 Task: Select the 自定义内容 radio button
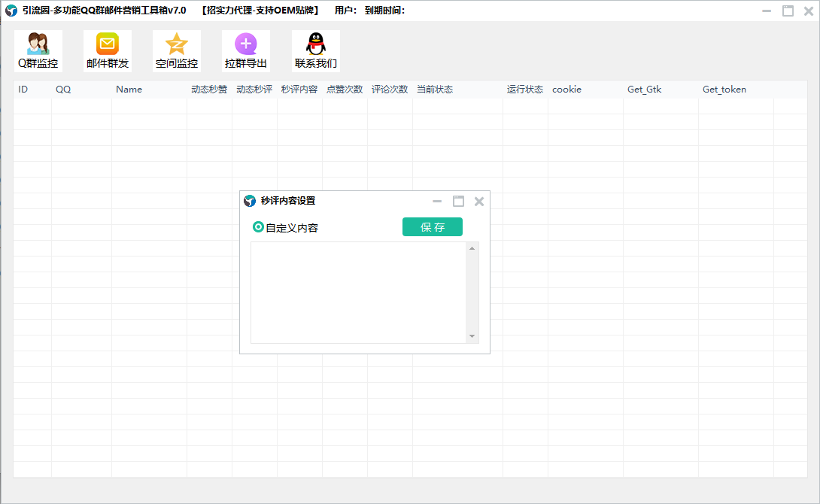pyautogui.click(x=259, y=227)
